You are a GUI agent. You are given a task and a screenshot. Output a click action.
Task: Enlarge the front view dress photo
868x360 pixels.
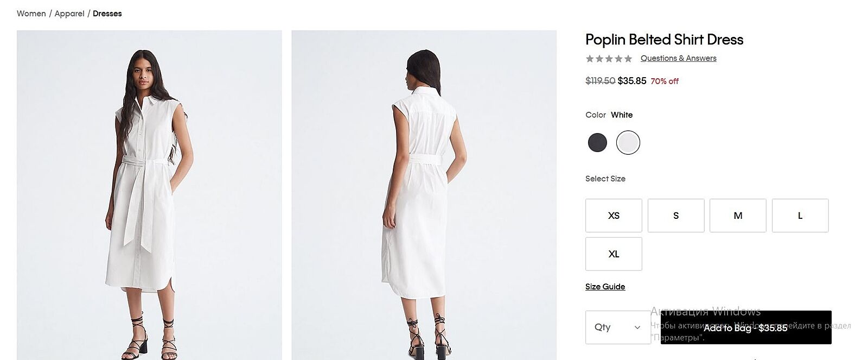149,195
